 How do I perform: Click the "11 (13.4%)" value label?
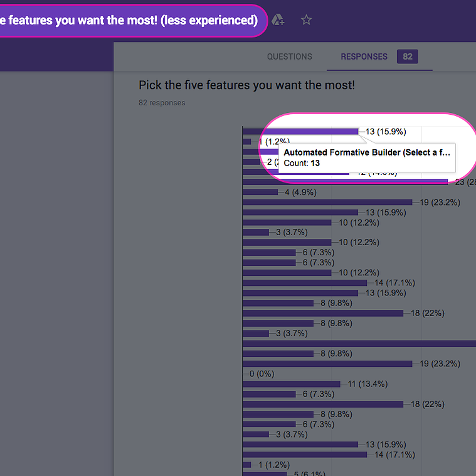tap(368, 384)
